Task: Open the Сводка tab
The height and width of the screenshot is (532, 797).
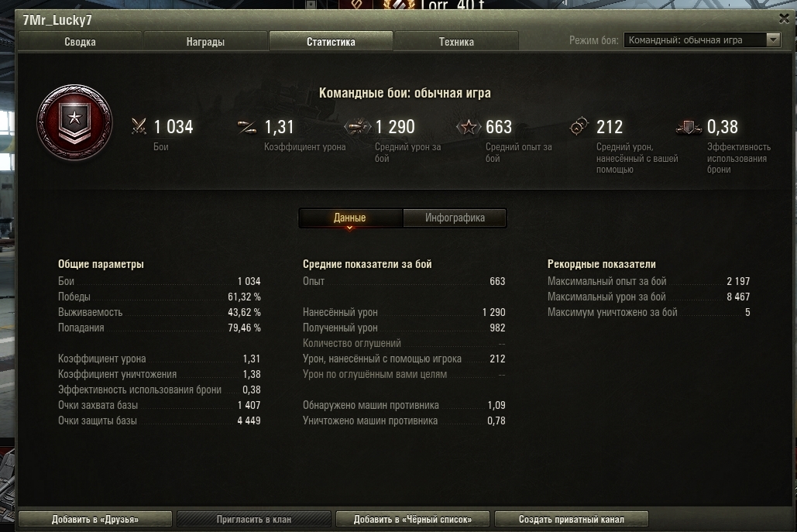Action: [80, 41]
